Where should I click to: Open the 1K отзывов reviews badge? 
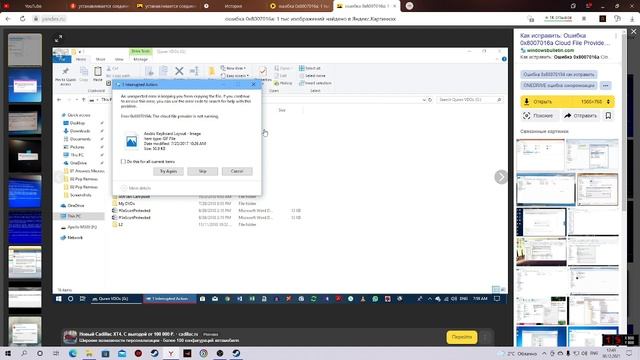558,18
